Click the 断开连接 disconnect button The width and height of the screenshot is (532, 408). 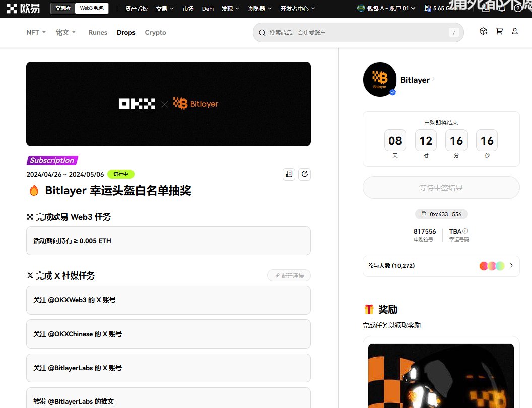[289, 276]
